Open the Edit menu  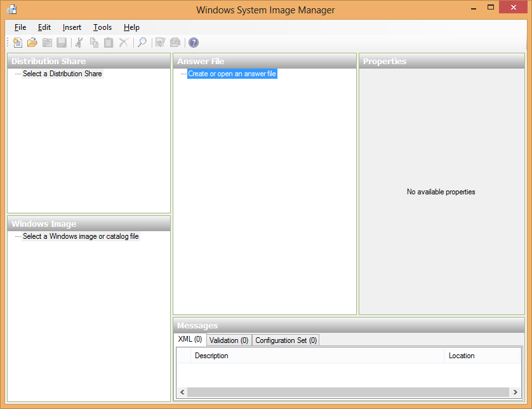pos(44,27)
